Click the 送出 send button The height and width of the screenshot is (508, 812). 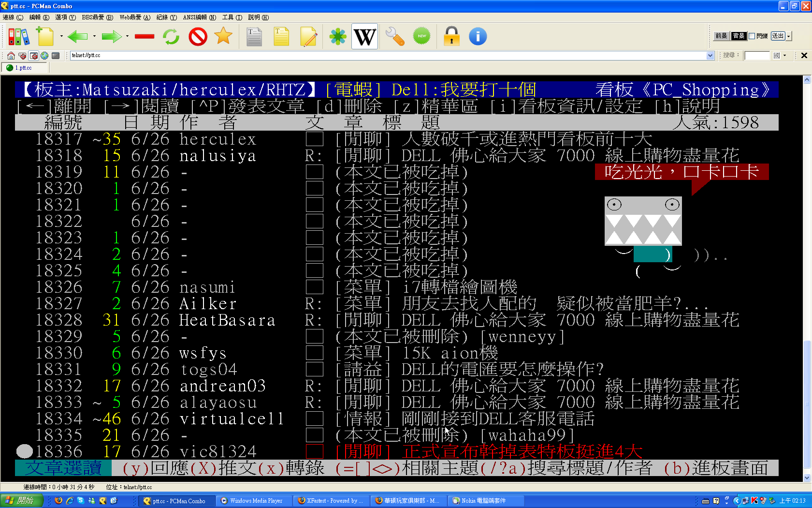[x=778, y=36]
